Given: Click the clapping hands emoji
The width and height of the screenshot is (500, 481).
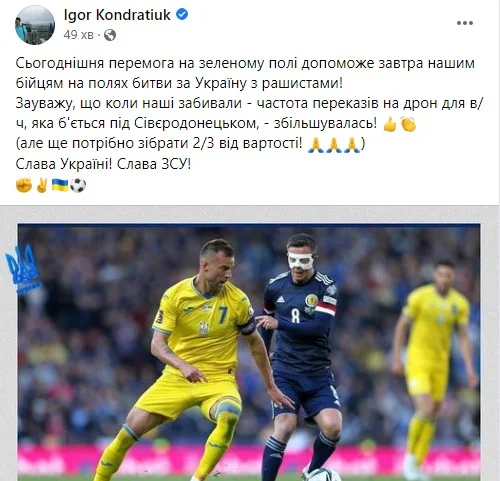Looking at the screenshot, I should (409, 124).
